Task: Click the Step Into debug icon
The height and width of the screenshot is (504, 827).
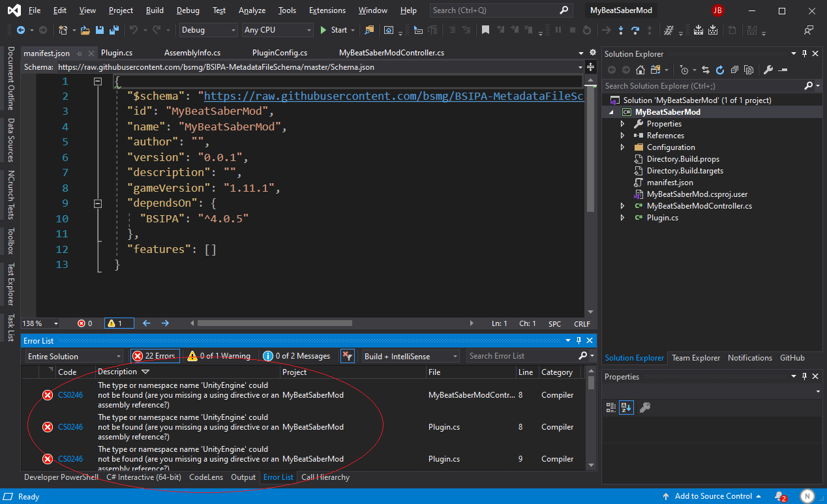Action: pos(620,30)
